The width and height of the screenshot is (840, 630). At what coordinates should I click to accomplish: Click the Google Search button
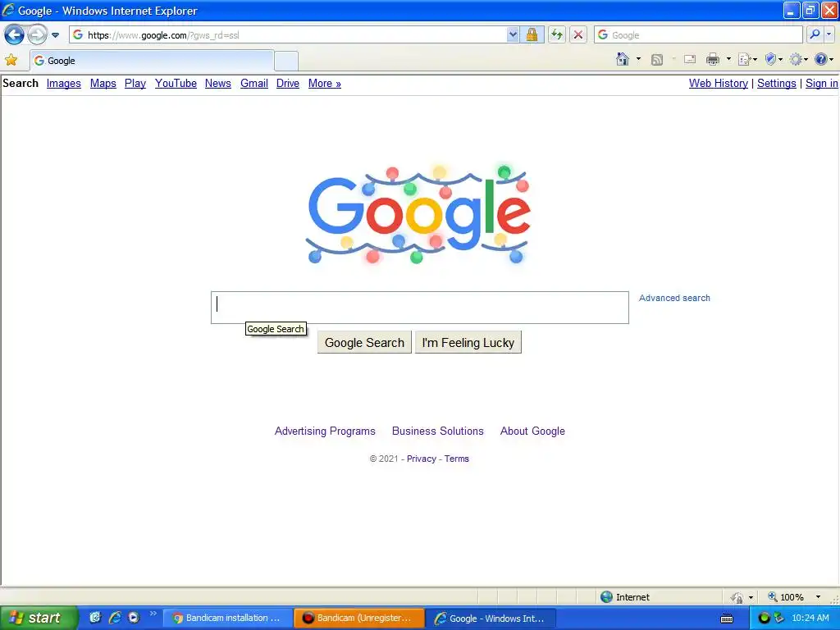364,342
